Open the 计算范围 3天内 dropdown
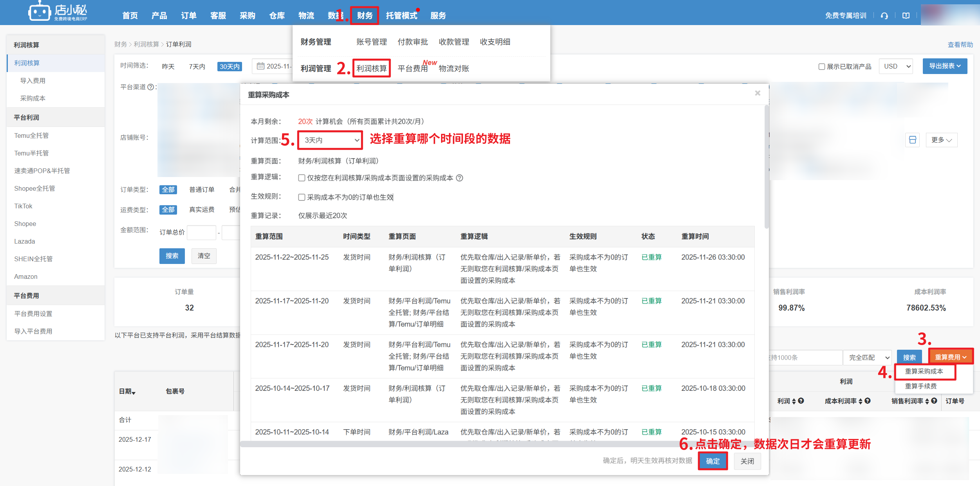 tap(330, 140)
